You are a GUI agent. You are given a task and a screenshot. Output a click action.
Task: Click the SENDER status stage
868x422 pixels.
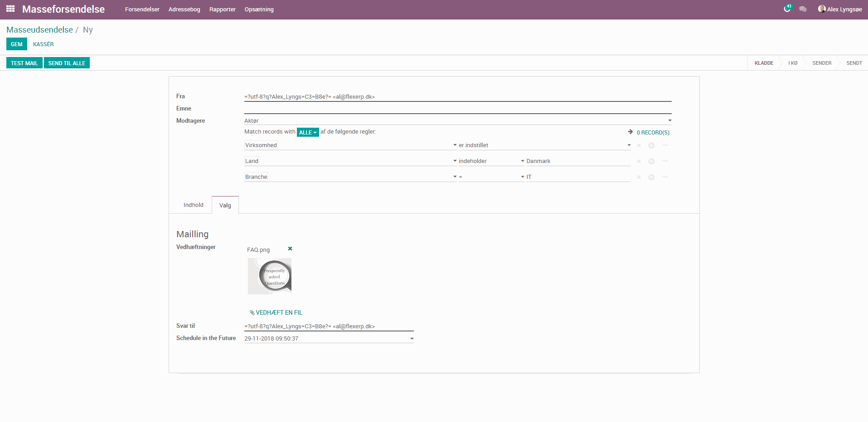click(x=822, y=63)
